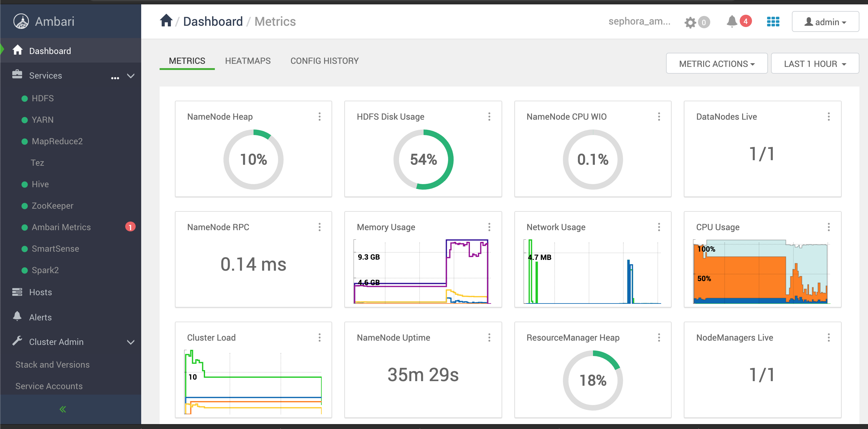Open Stack and Versions page
Image resolution: width=868 pixels, height=429 pixels.
click(52, 365)
